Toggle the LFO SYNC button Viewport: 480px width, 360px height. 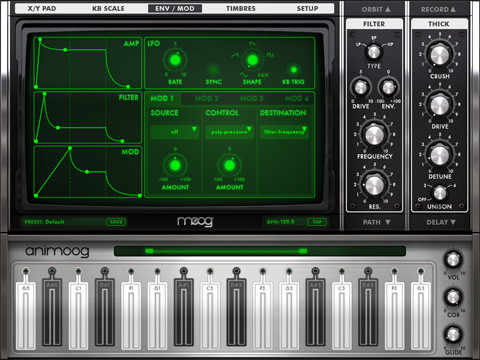(213, 70)
